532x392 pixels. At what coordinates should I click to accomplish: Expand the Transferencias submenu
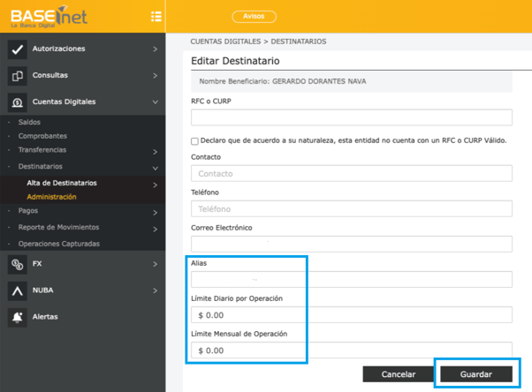(x=155, y=152)
